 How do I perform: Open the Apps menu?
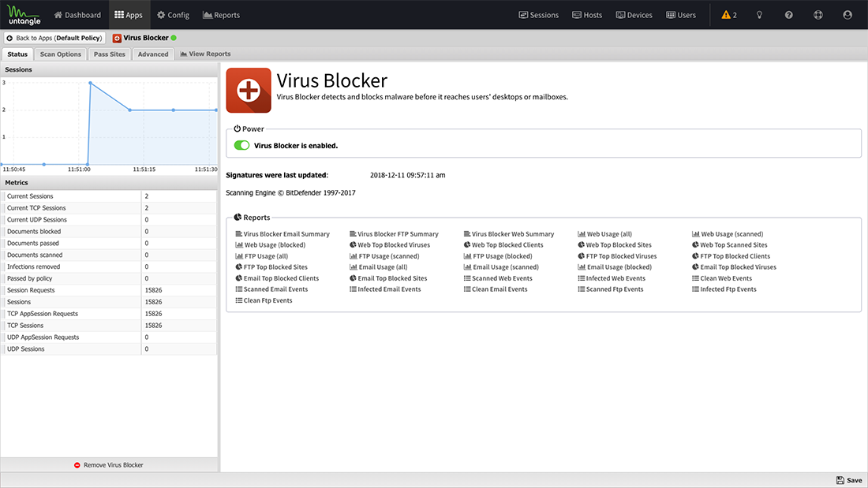(129, 15)
